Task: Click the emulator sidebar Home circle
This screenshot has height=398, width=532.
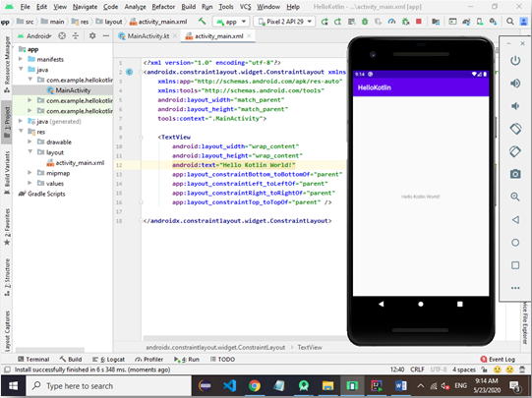Action: [515, 243]
